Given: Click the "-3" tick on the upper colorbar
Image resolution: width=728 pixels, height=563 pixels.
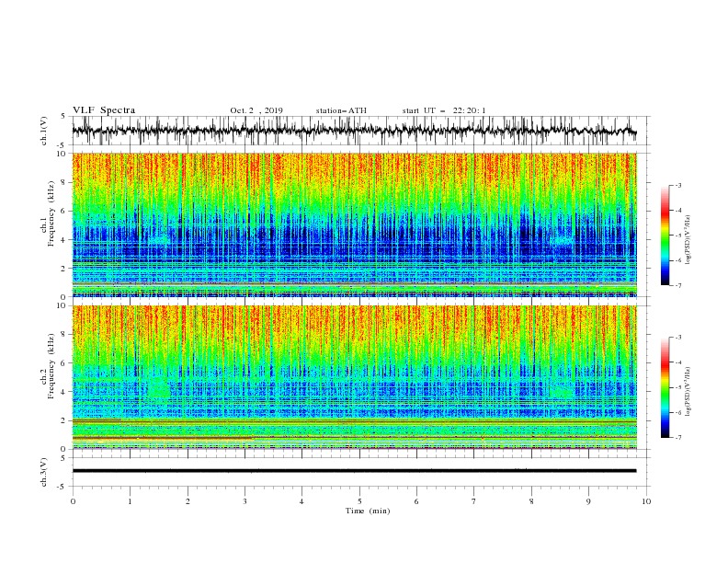Looking at the screenshot, I should 677,185.
